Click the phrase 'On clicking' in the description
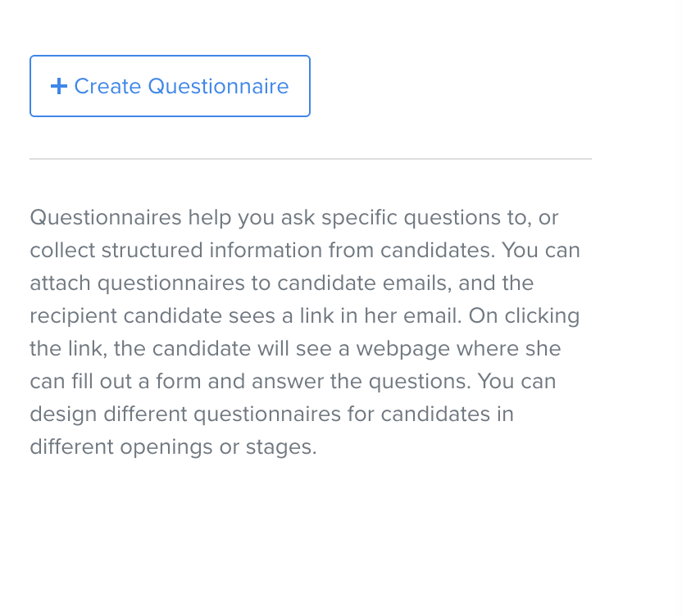The width and height of the screenshot is (682, 616). pos(524,316)
